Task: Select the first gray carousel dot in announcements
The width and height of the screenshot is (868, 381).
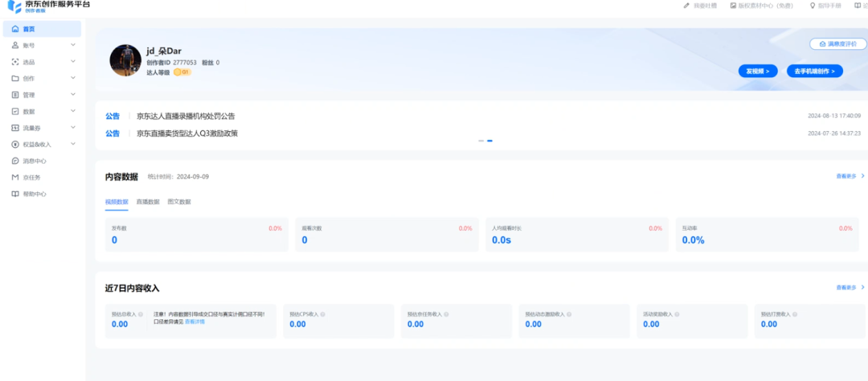Action: [x=481, y=141]
